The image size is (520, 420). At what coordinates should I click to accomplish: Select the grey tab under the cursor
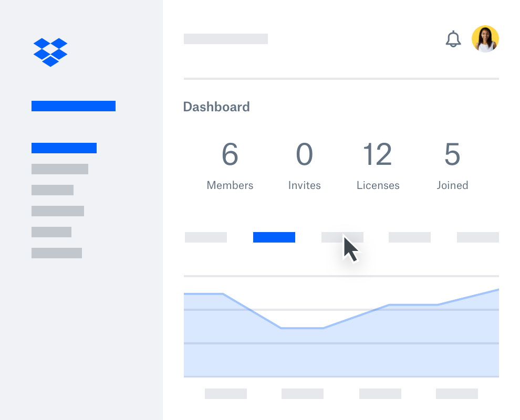342,237
